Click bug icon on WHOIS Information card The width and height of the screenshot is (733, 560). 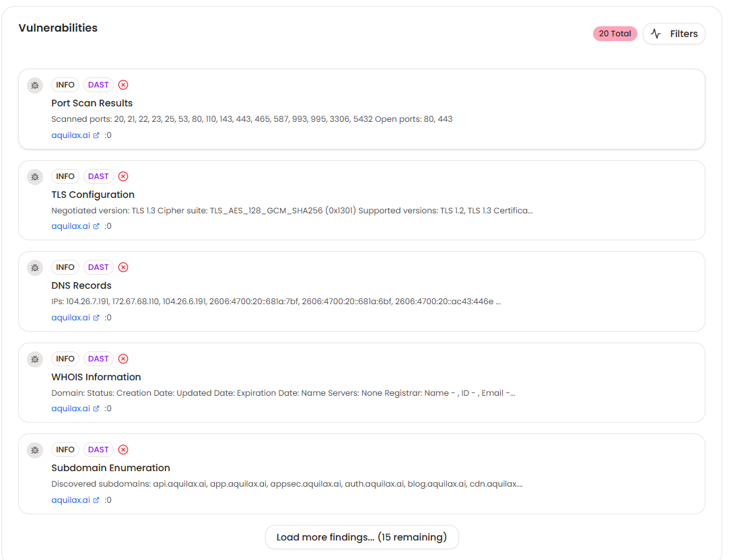click(x=34, y=359)
